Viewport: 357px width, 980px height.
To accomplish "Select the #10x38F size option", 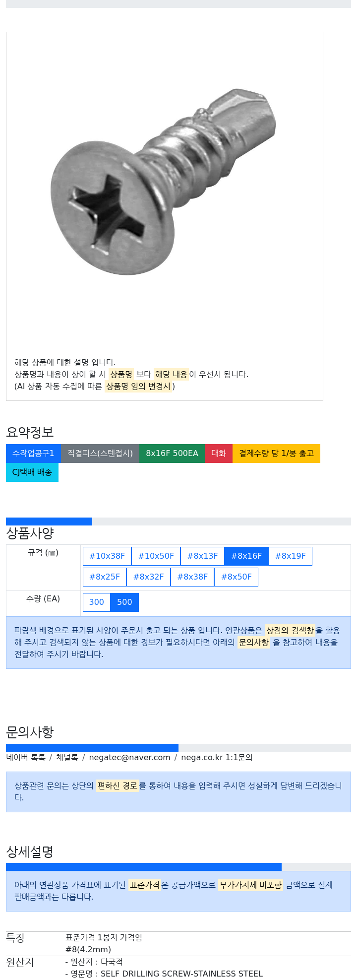I will pos(107,556).
